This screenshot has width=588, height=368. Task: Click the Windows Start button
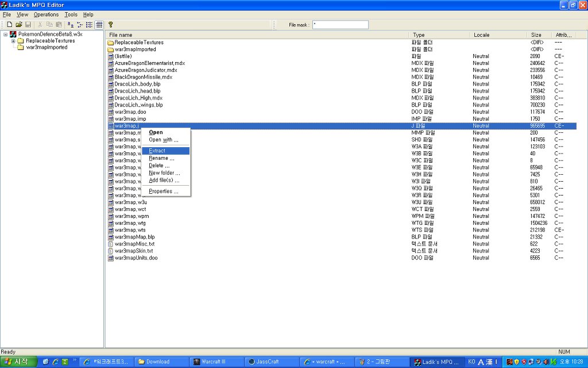pos(18,362)
